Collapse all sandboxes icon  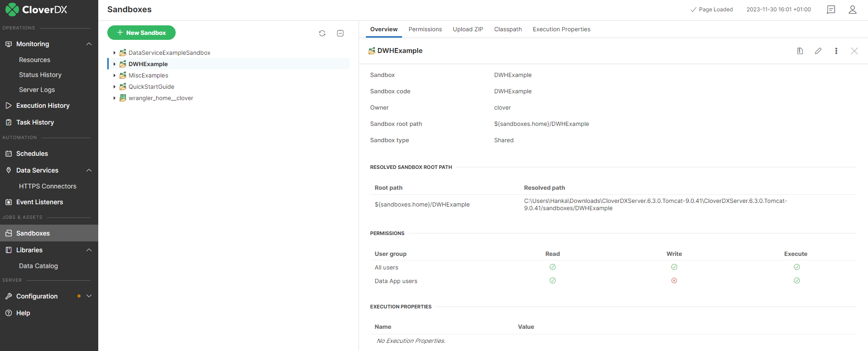tap(340, 33)
